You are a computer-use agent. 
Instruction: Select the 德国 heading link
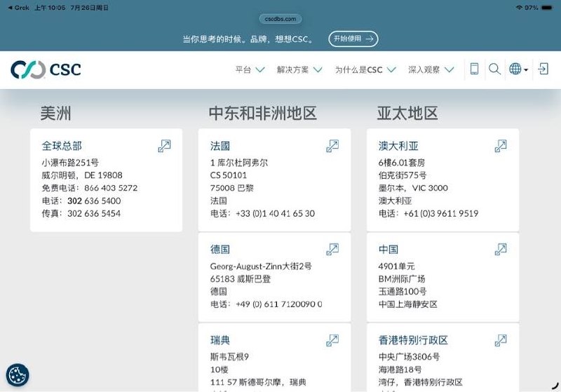click(x=220, y=249)
